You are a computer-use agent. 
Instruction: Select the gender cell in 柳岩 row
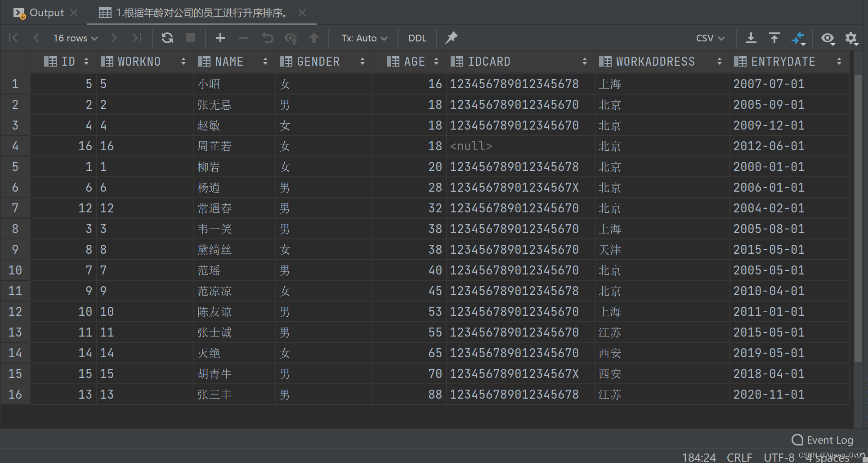coord(324,167)
